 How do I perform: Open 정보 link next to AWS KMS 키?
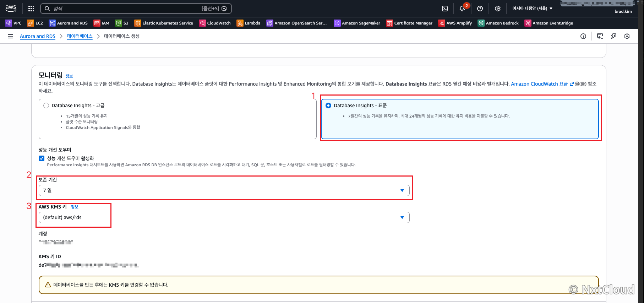(x=75, y=207)
